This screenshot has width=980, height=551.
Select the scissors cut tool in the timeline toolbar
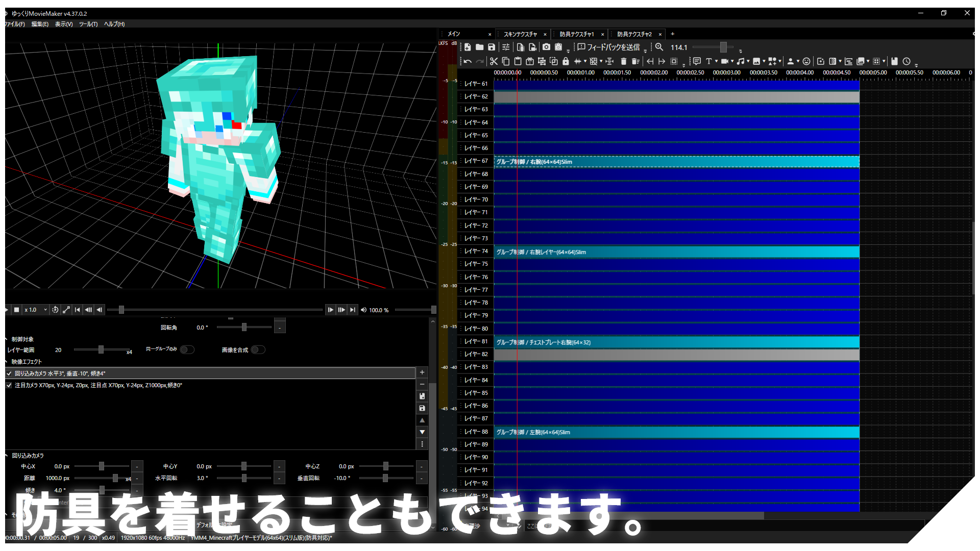[x=494, y=61]
